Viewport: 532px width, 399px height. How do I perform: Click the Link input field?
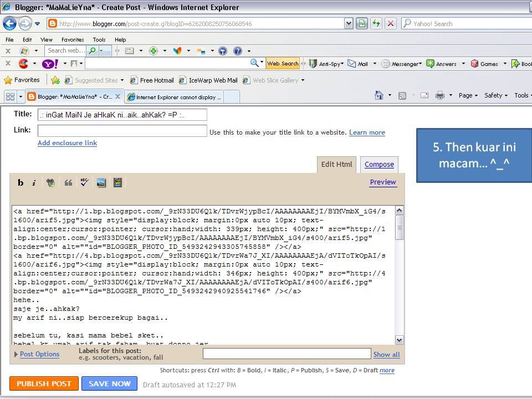tap(122, 131)
